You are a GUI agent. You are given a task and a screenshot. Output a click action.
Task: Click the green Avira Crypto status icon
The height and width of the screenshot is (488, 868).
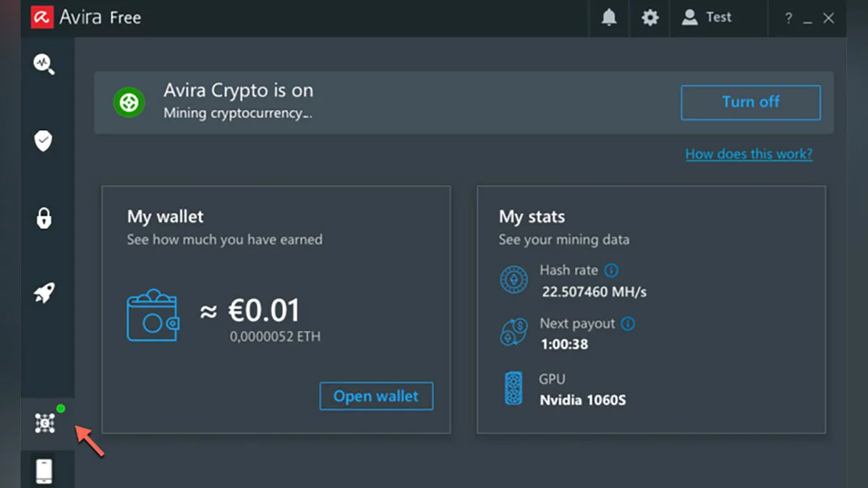coord(129,102)
